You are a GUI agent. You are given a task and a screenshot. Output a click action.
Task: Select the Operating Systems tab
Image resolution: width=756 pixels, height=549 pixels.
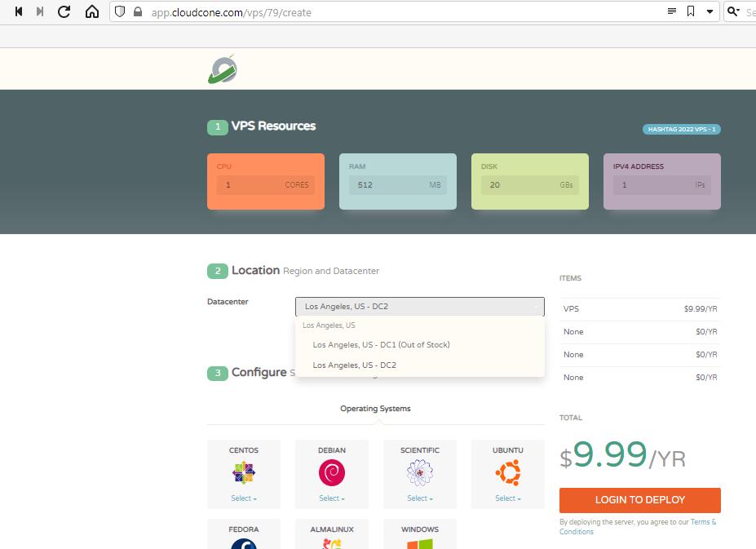(x=376, y=409)
